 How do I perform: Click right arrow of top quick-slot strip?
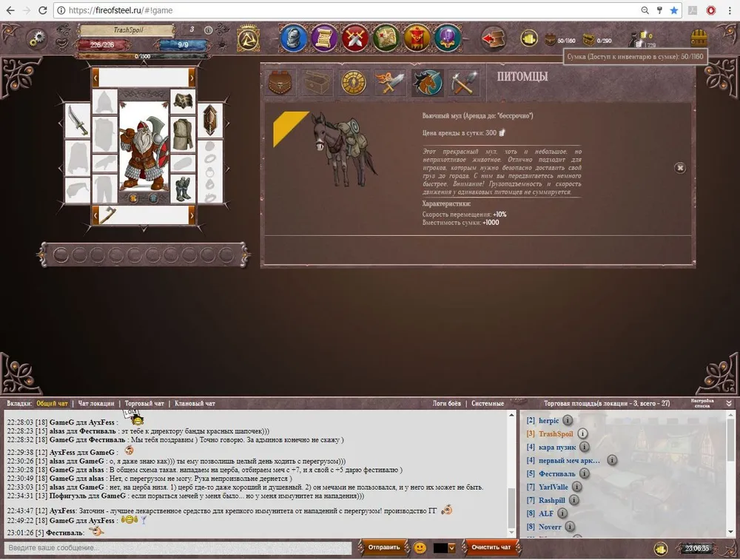pos(192,78)
